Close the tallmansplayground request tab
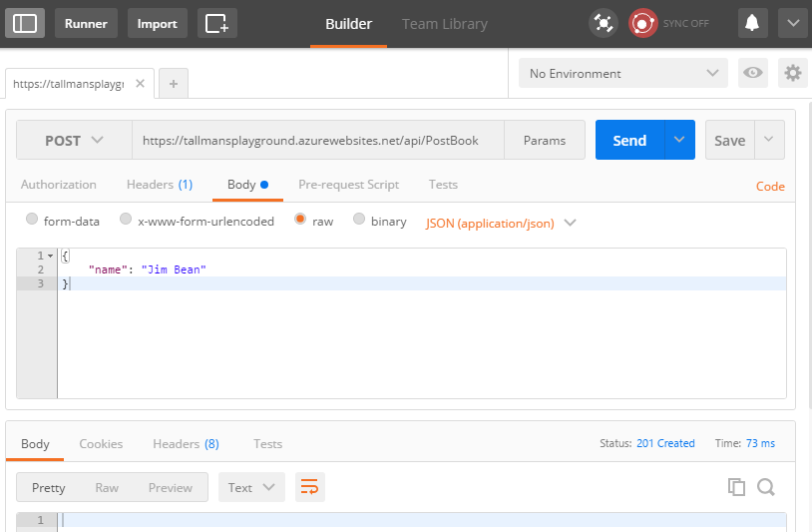Viewport: 812px width, 532px height. click(x=140, y=84)
